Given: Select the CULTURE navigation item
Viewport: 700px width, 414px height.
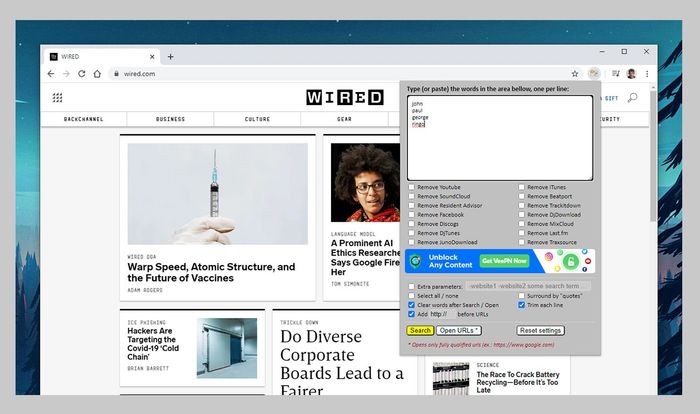Looking at the screenshot, I should (x=257, y=119).
